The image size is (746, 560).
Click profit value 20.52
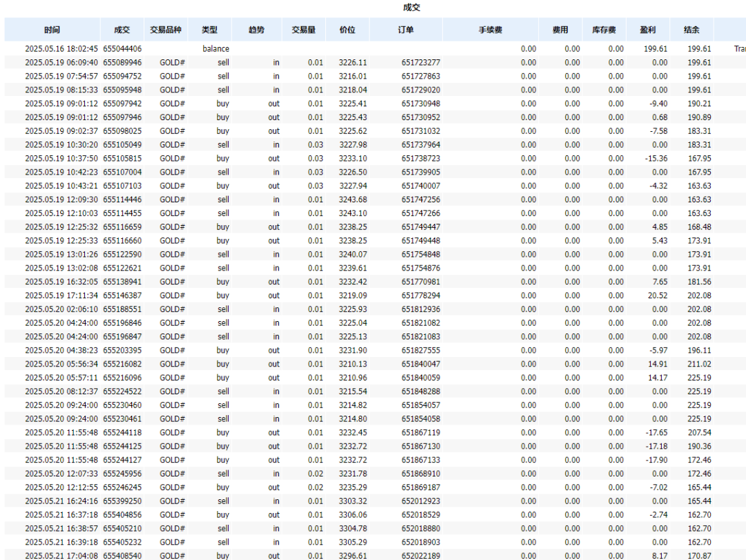point(658,296)
